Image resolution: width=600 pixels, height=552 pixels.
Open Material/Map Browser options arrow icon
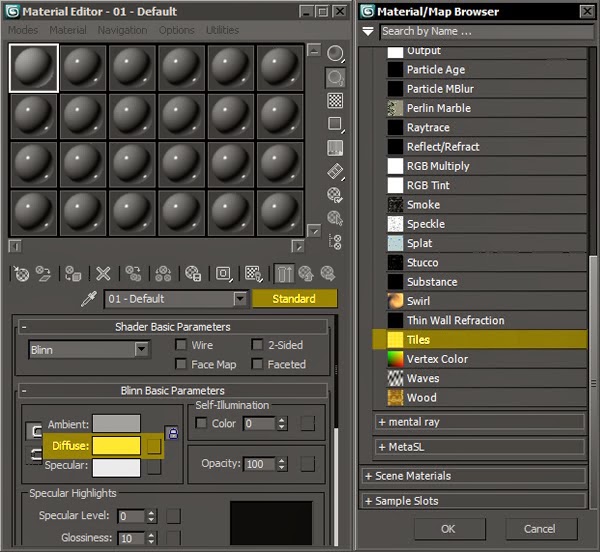click(368, 31)
